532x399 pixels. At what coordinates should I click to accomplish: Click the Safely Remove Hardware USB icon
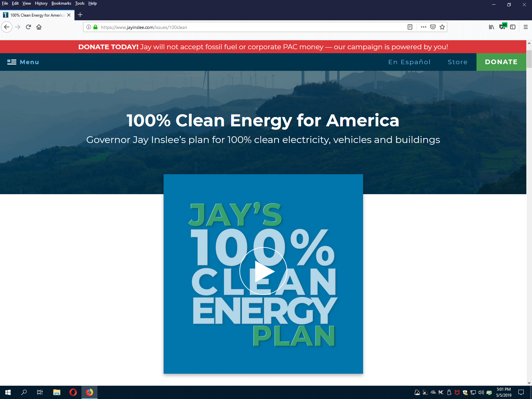[x=449, y=392]
